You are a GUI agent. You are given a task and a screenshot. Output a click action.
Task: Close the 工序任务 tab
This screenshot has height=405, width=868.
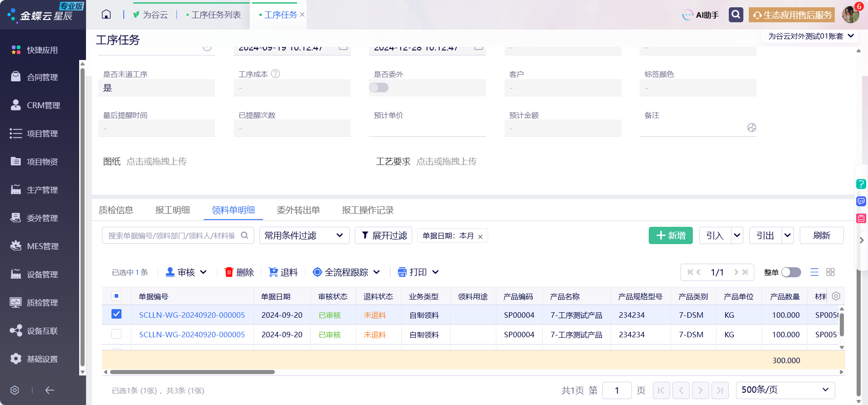pos(302,15)
